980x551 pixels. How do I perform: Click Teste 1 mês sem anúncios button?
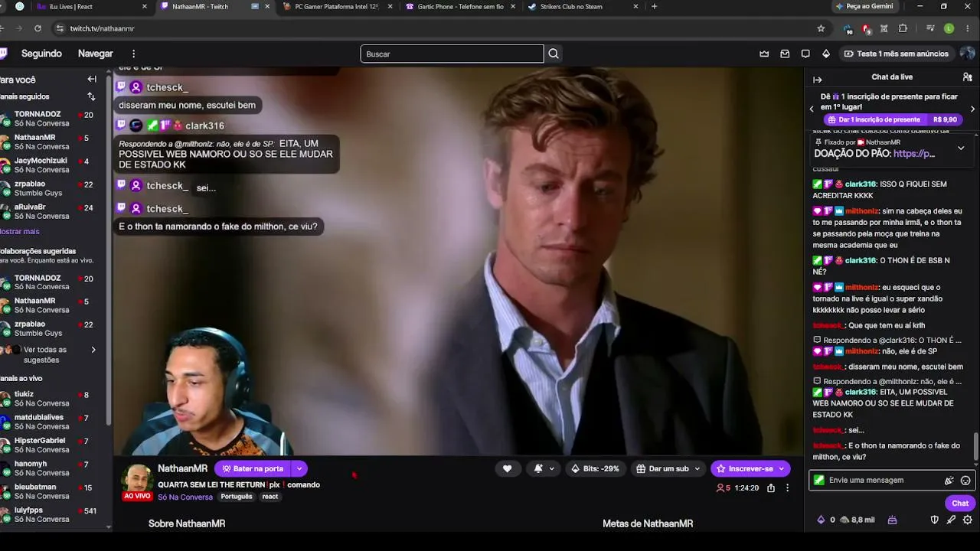(x=896, y=54)
